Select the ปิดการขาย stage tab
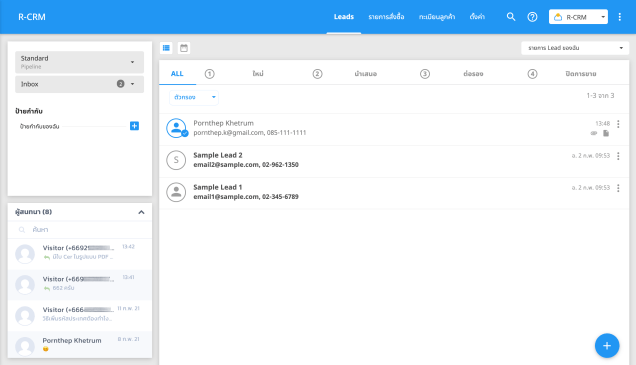 581,74
